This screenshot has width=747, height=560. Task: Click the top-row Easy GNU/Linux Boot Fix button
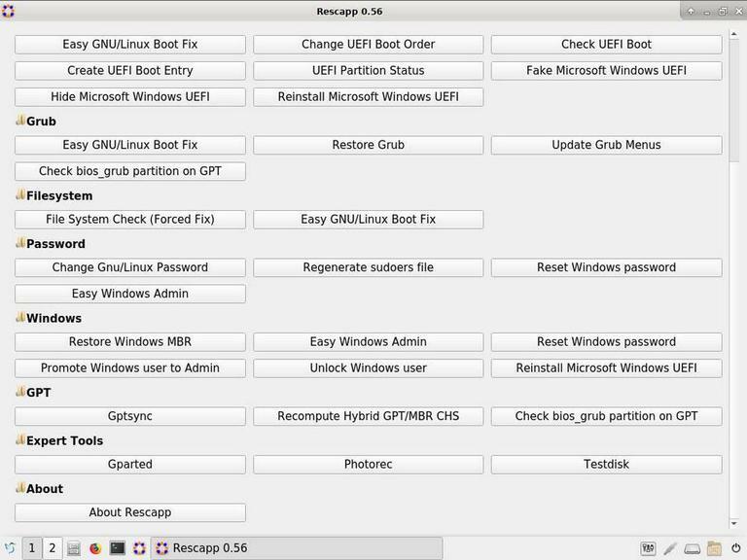point(130,45)
